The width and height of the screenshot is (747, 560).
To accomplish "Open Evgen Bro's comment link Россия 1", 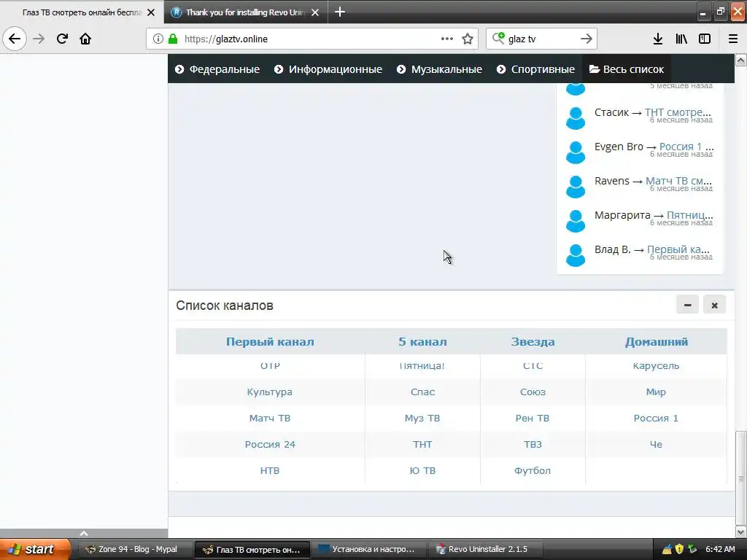I will tap(686, 147).
